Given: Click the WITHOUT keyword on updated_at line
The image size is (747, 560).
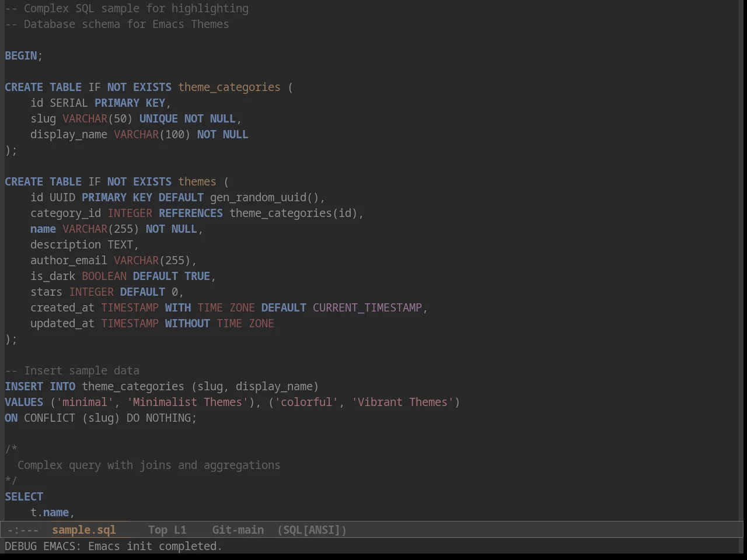Looking at the screenshot, I should [x=187, y=323].
